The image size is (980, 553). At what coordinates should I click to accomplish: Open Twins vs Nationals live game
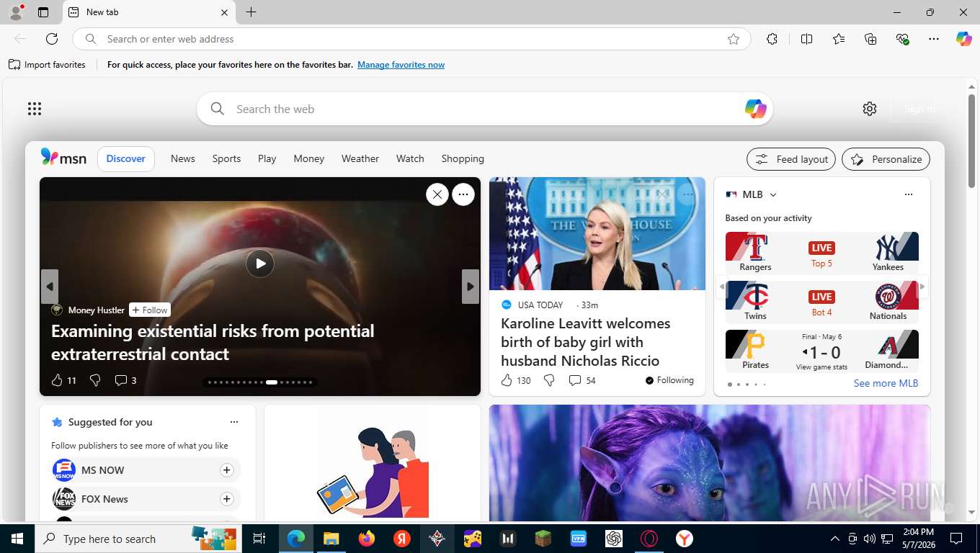tap(822, 302)
